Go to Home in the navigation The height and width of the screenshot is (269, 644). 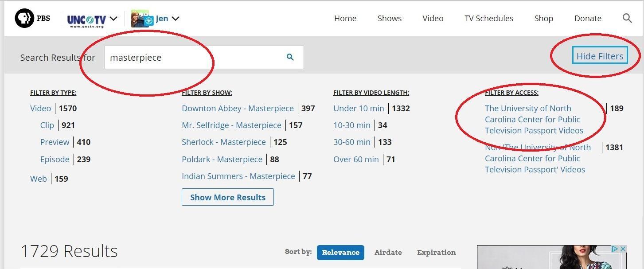click(345, 18)
